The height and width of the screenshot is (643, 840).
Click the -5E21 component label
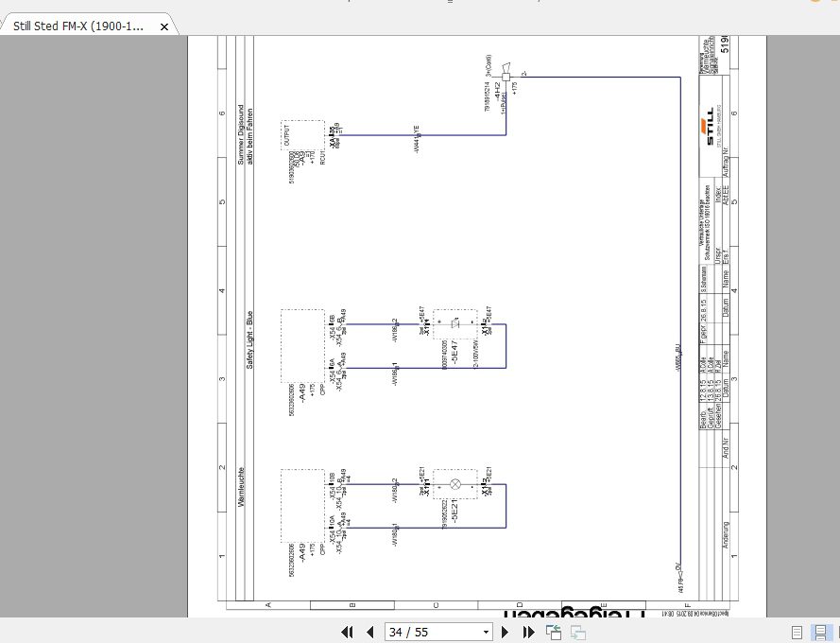pyautogui.click(x=454, y=513)
